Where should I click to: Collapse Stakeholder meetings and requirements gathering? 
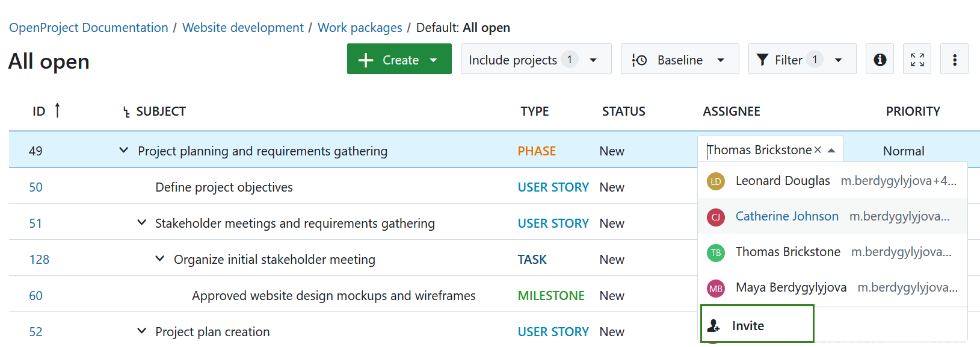(141, 222)
